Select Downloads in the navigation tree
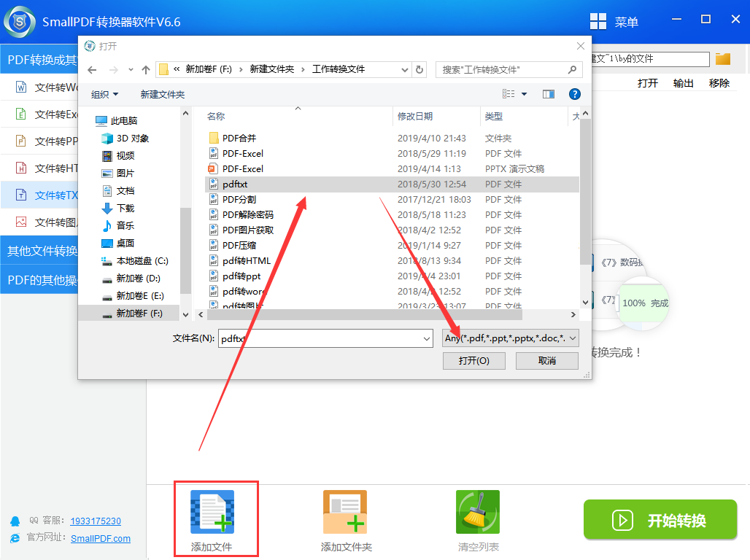The image size is (750, 560). tap(119, 208)
